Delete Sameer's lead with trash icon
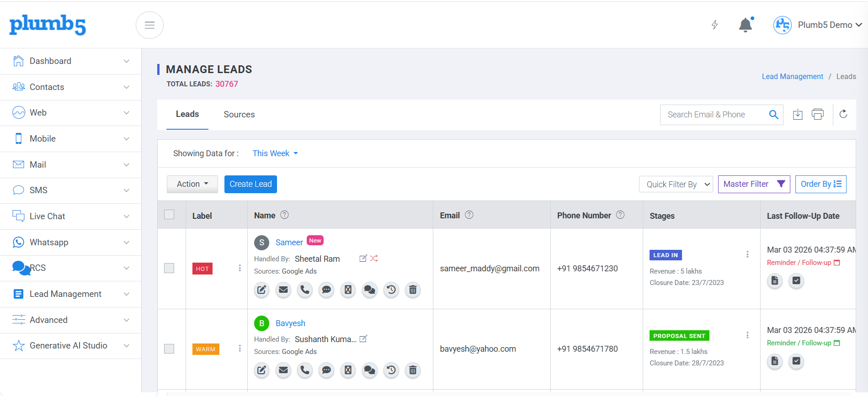Screen dimensions: 868x396 coord(413,290)
